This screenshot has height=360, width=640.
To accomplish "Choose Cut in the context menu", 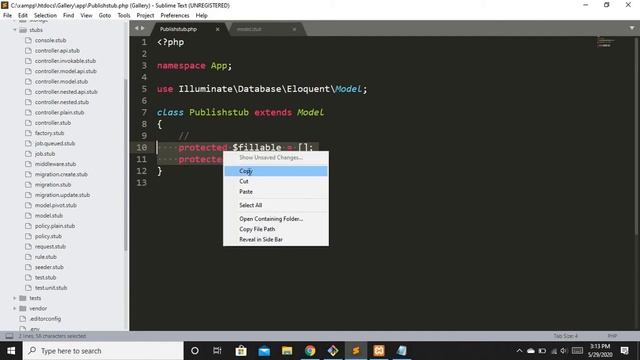I will coord(276,181).
